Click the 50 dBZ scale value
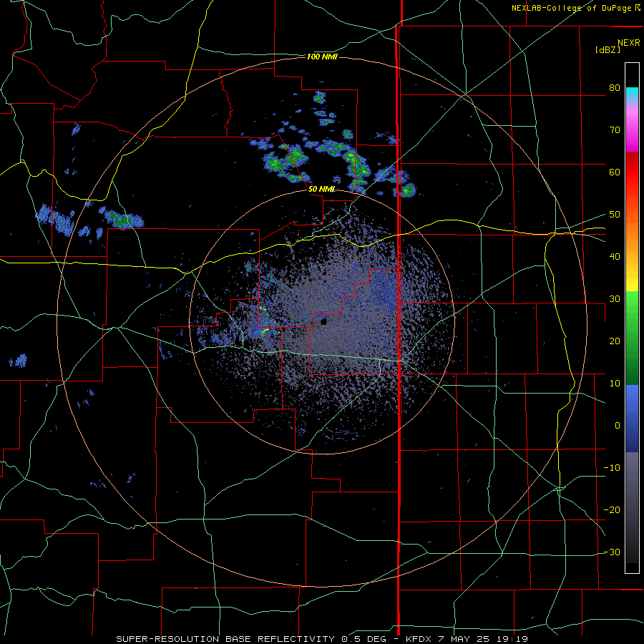The width and height of the screenshot is (644, 644). click(615, 215)
